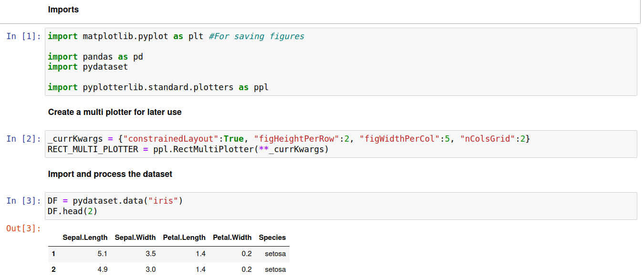
Task: Click the "import pydataset" line
Action: point(88,67)
